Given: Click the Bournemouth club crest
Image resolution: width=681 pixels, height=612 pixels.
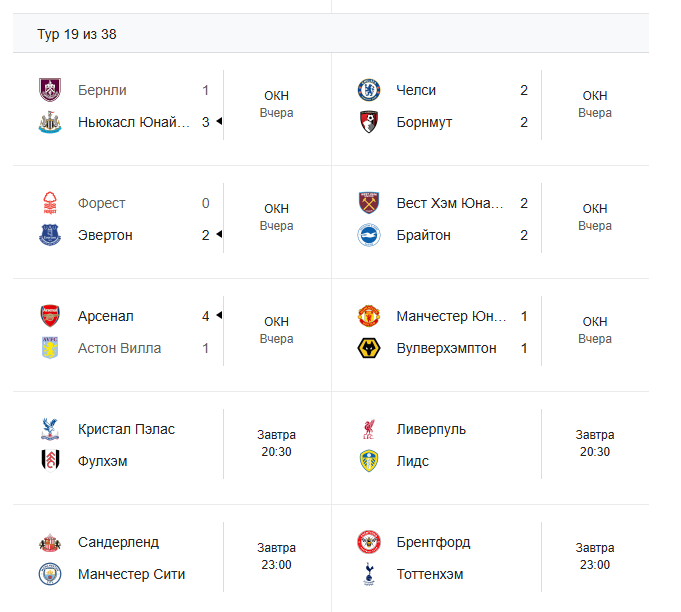Looking at the screenshot, I should pyautogui.click(x=369, y=122).
